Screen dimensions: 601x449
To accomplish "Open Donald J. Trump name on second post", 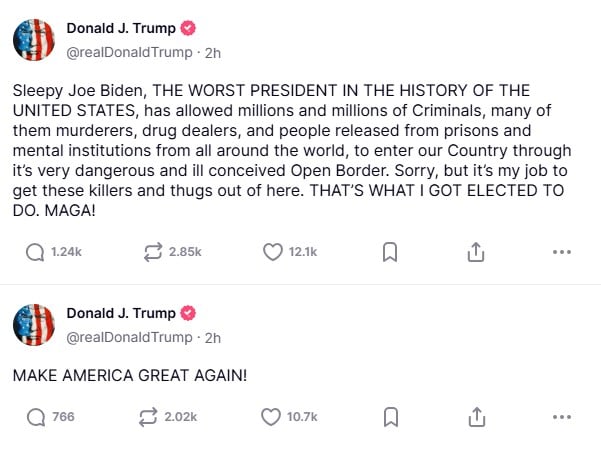I will (x=121, y=313).
